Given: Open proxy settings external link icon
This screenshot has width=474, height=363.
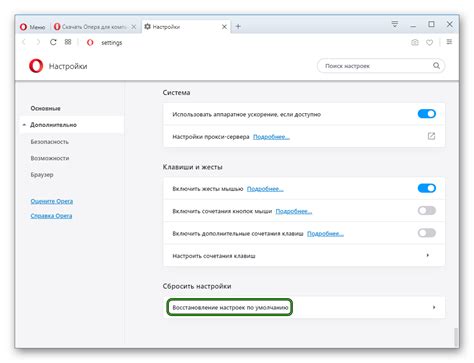Looking at the screenshot, I should tap(431, 136).
